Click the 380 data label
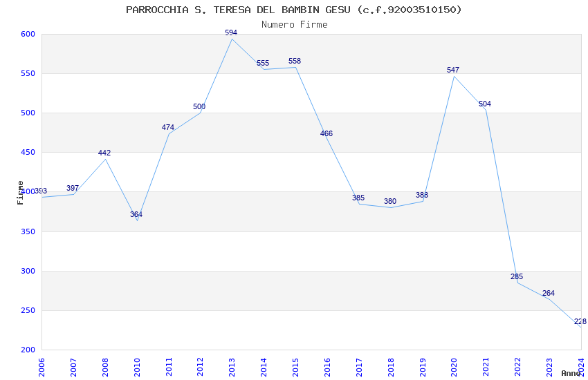 [390, 202]
